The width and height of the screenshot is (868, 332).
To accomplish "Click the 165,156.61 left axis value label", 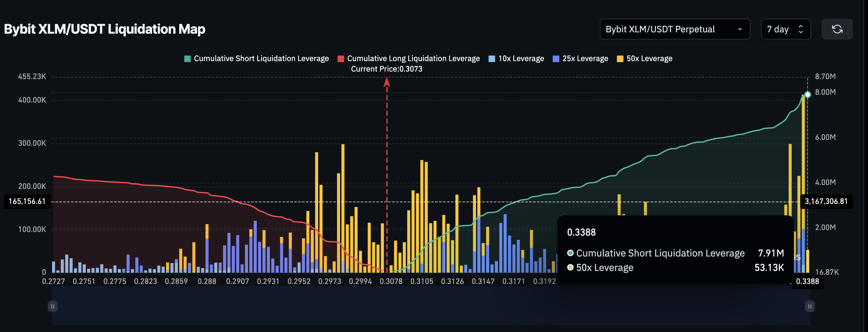I will pos(27,201).
